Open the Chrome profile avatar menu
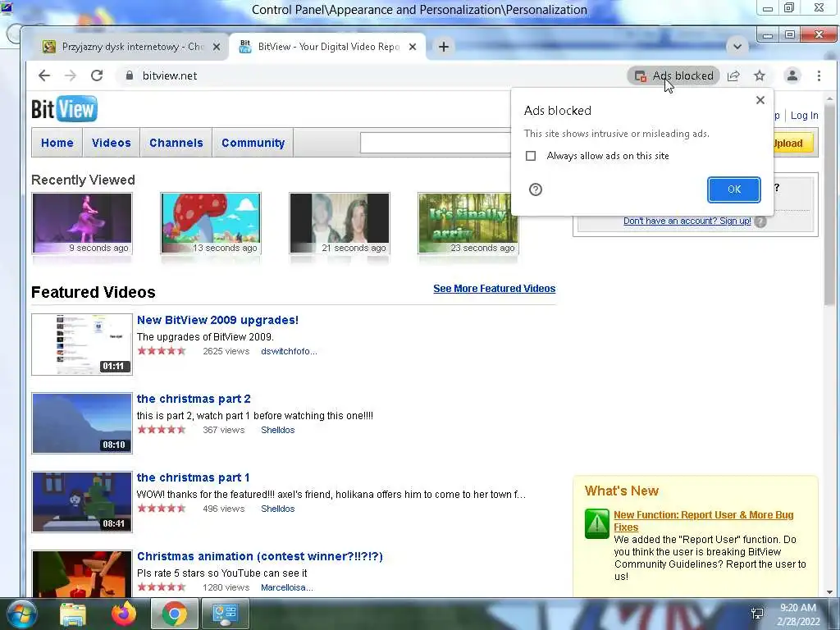Image resolution: width=840 pixels, height=630 pixels. (x=792, y=75)
